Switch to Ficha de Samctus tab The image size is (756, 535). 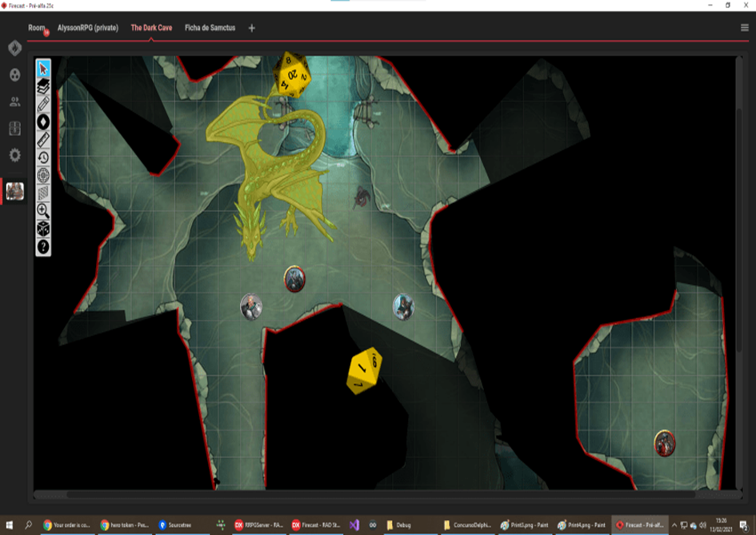tap(210, 28)
